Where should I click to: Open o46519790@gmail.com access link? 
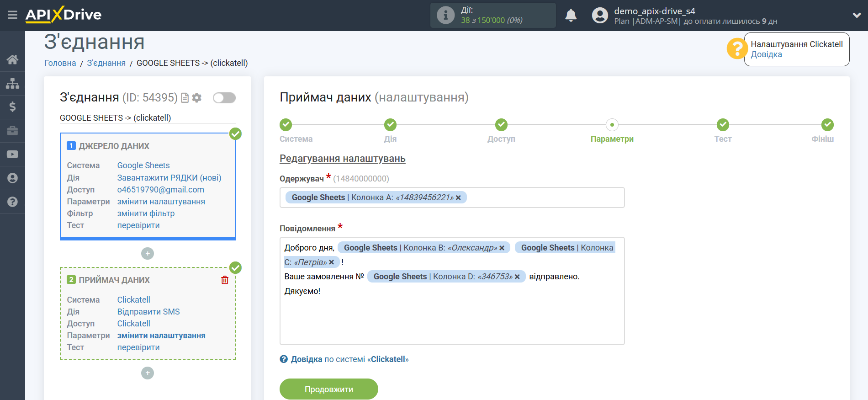[161, 190]
